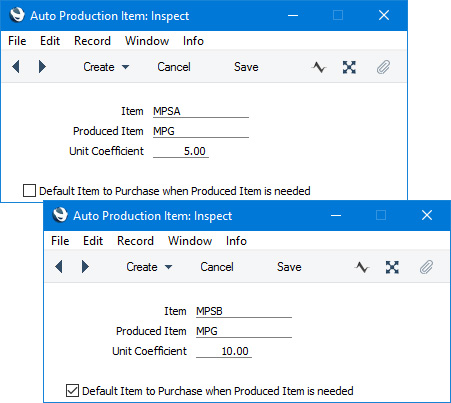Image resolution: width=451 pixels, height=403 pixels.
Task: Save the MPSB record
Action: coord(289,267)
